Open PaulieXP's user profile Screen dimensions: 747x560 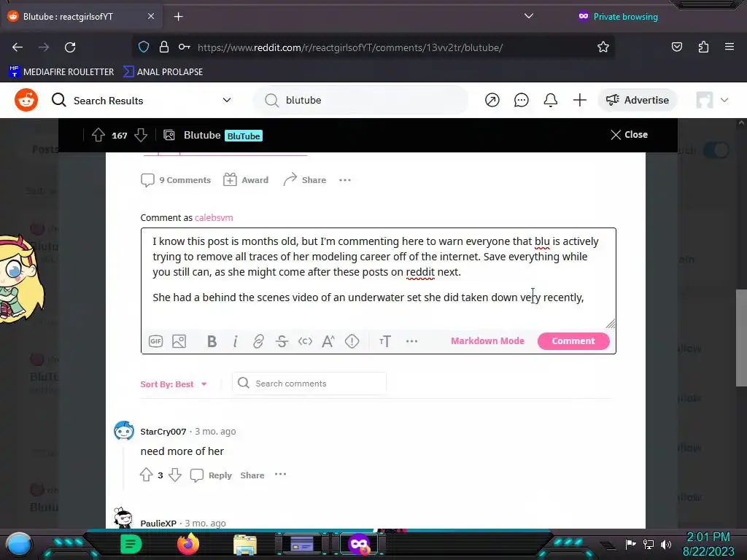158,524
